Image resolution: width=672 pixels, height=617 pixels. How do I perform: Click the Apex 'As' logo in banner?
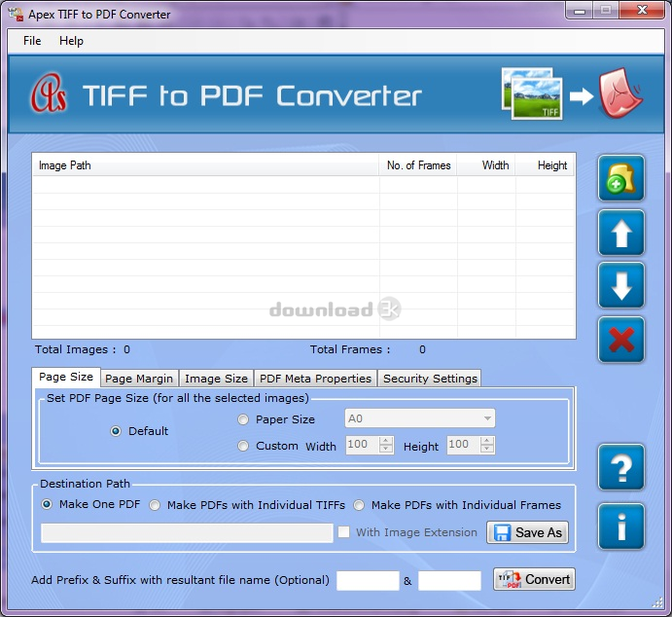49,93
